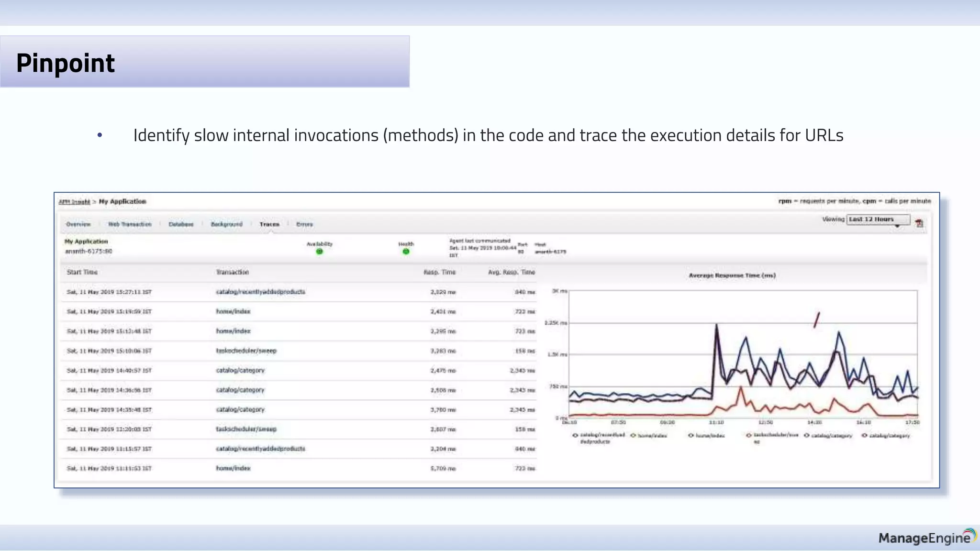The height and width of the screenshot is (551, 980).
Task: Click the spike at 11:10 on the chart
Action: 716,325
